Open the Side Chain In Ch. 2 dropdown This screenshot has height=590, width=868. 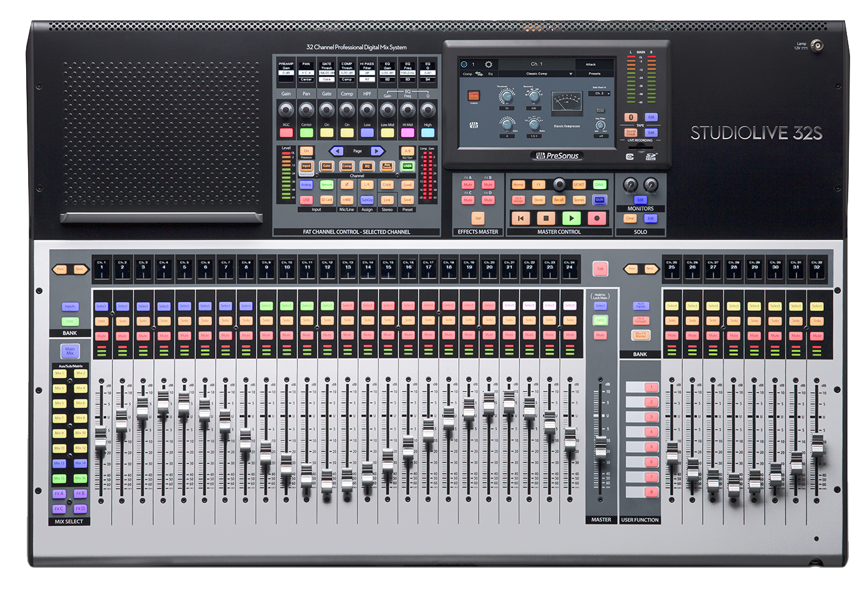click(x=599, y=93)
